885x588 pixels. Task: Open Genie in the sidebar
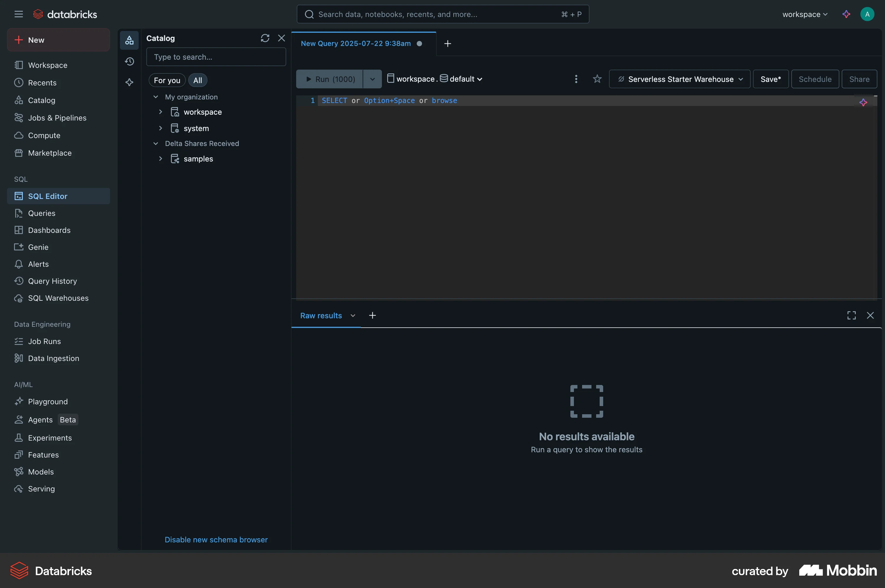[59, 247]
